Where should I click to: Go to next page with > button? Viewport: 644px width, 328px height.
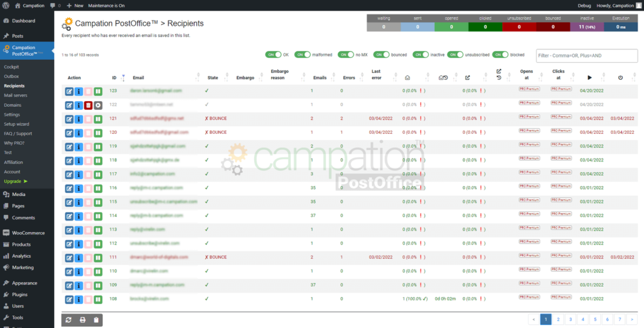[631, 319]
